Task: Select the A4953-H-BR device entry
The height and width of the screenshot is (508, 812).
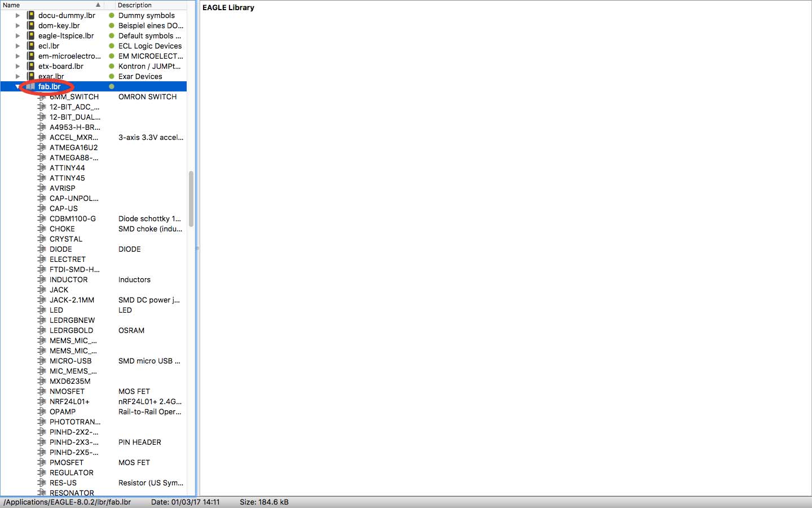Action: pos(75,128)
